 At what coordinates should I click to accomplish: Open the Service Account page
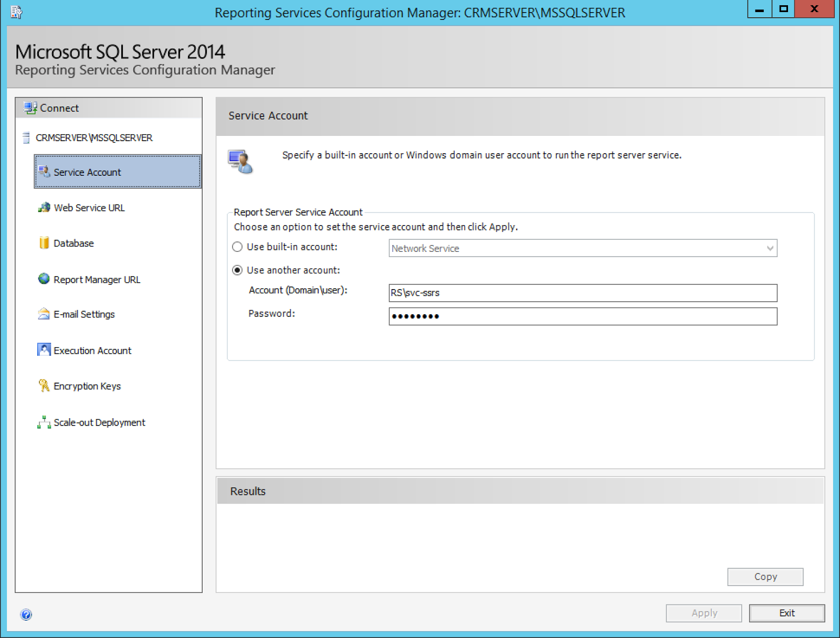[118, 172]
